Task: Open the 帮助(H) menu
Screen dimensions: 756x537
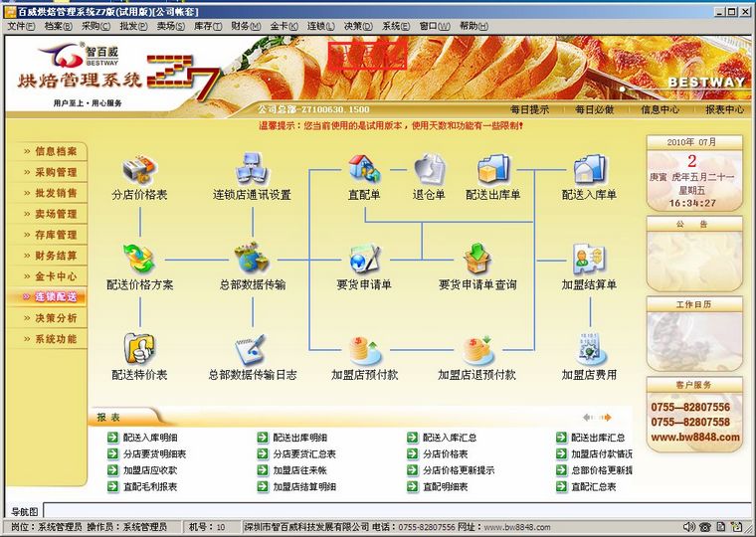Action: point(473,26)
